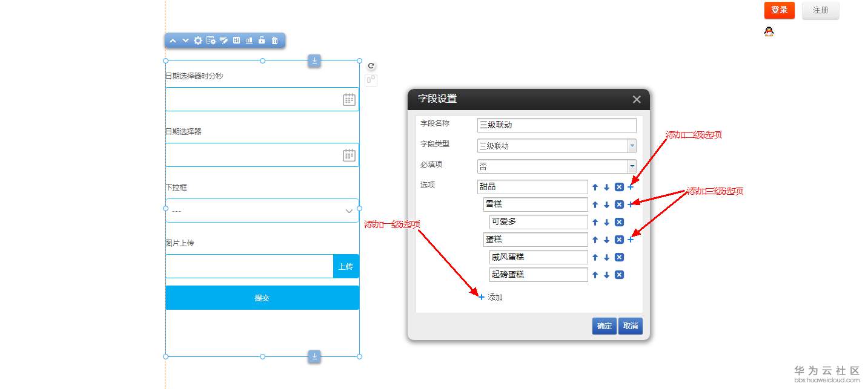Click the 甜品 option text field
This screenshot has height=389, width=868.
coord(532,187)
